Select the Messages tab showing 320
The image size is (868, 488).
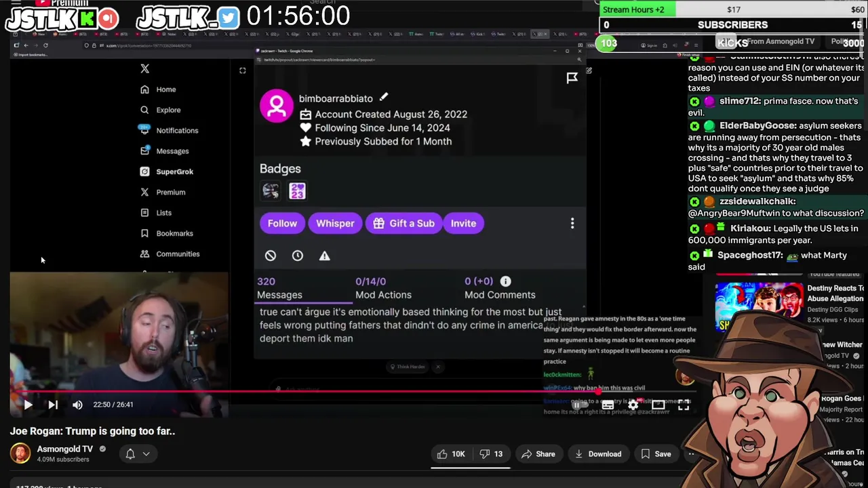click(x=279, y=288)
